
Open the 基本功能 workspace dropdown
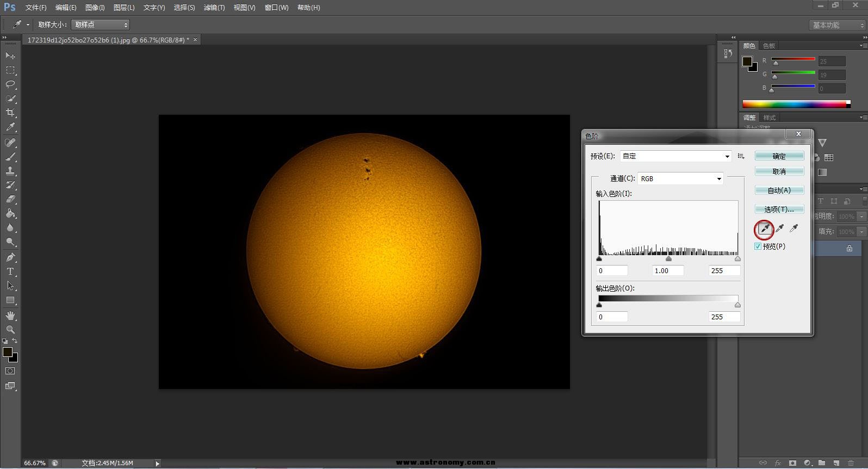[x=837, y=25]
